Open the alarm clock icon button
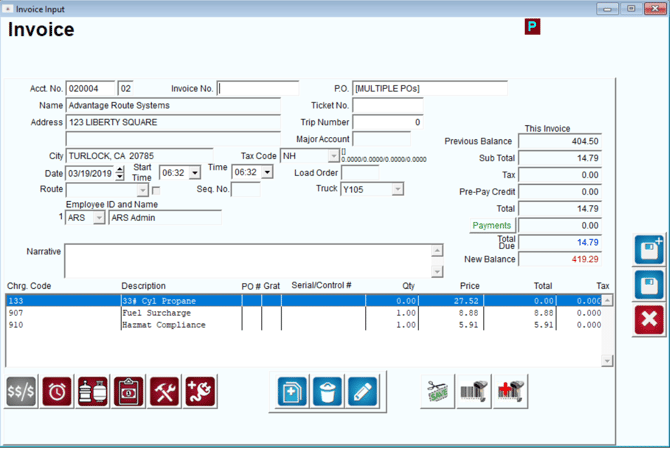 57,391
